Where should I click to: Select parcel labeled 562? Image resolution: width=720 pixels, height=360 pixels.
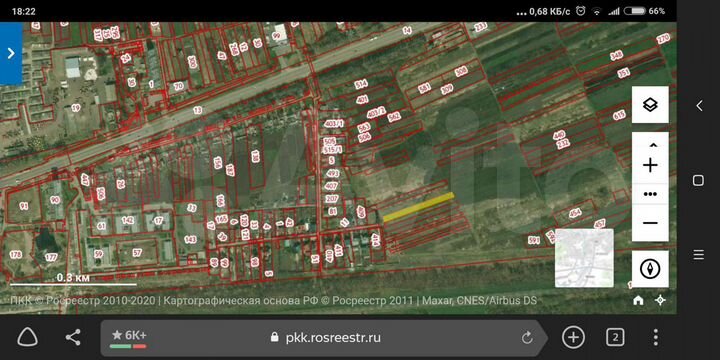tap(394, 117)
